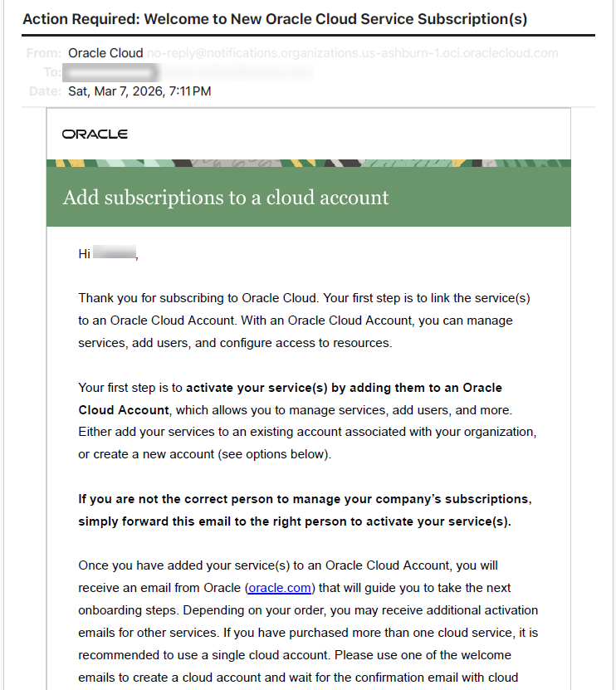Screen dimensions: 616x690
Task: Click the To: field label
Action: [x=52, y=72]
